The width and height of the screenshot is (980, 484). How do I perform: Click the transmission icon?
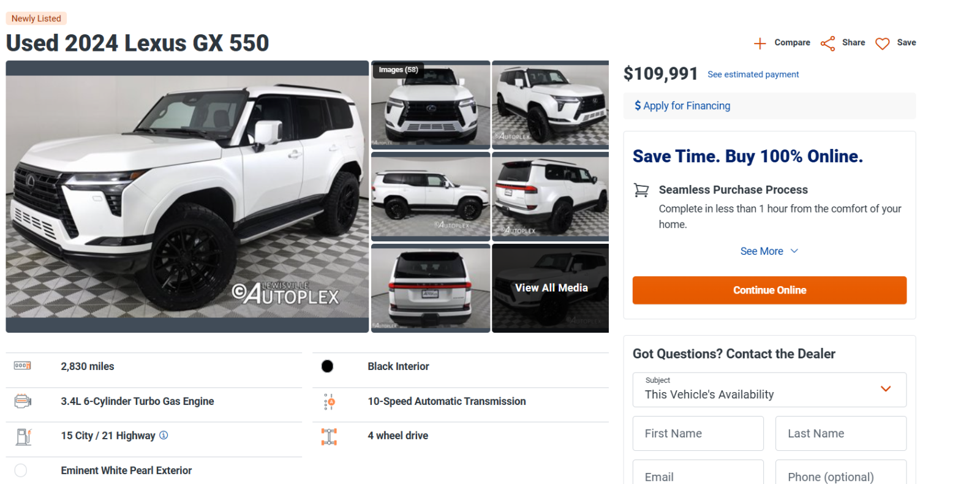[x=329, y=402]
